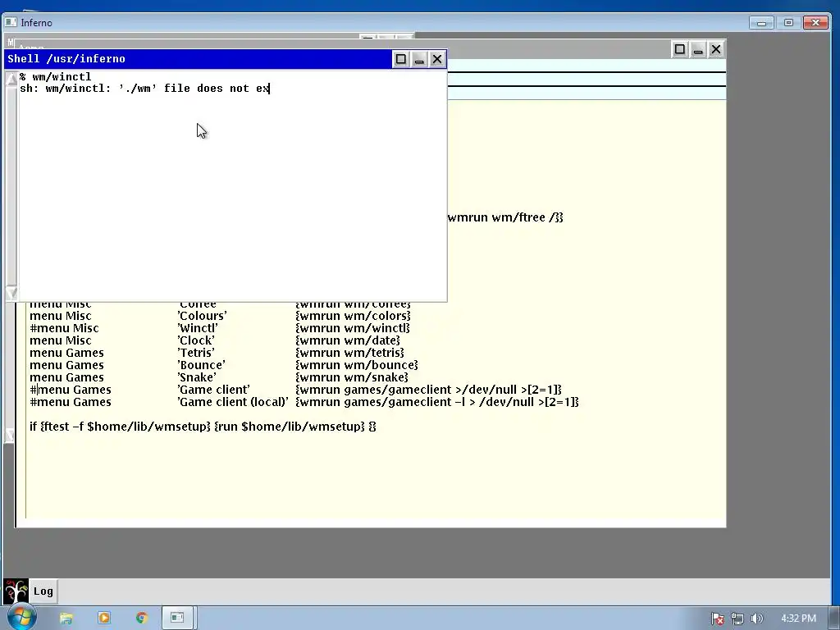Click the 'Bounce' entry in Acme
Screen dimensions: 840x630
pos(202,365)
